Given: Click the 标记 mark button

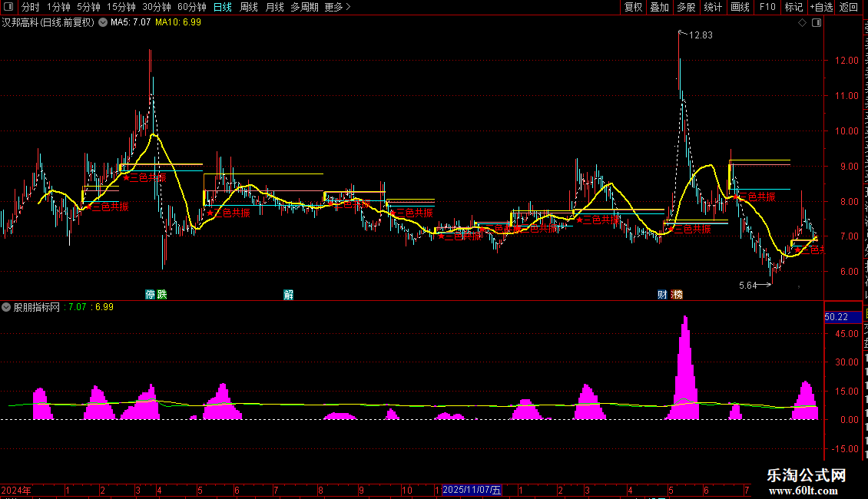Looking at the screenshot, I should pyautogui.click(x=793, y=7).
